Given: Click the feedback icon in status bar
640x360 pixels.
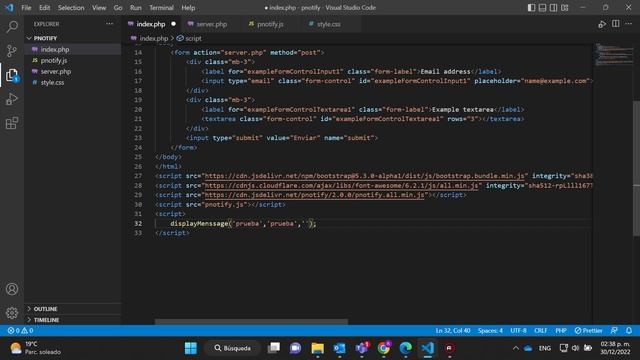Looking at the screenshot, I should 614,331.
